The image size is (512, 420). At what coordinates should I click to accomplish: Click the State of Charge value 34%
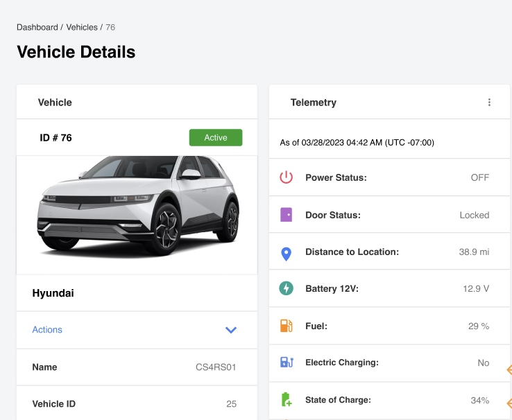(479, 401)
